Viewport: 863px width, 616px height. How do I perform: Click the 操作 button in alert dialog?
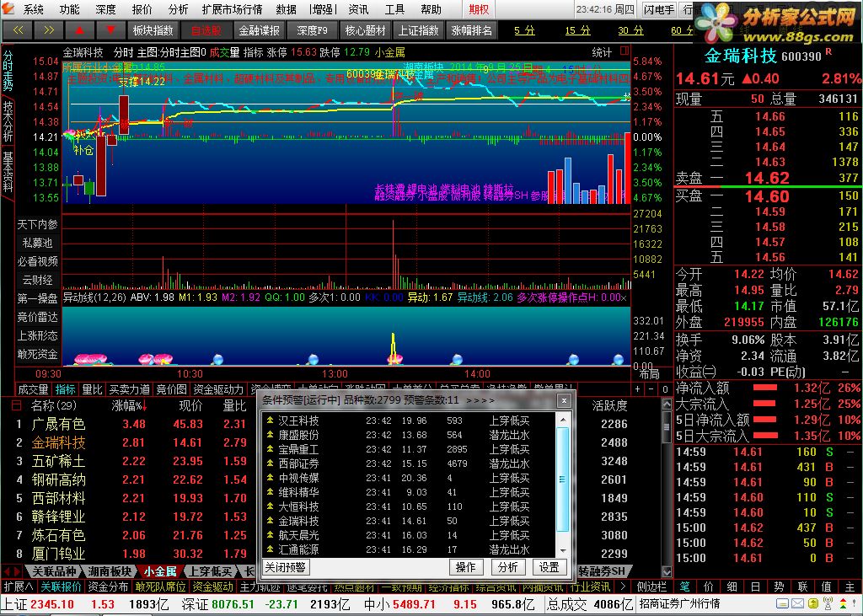click(x=465, y=567)
